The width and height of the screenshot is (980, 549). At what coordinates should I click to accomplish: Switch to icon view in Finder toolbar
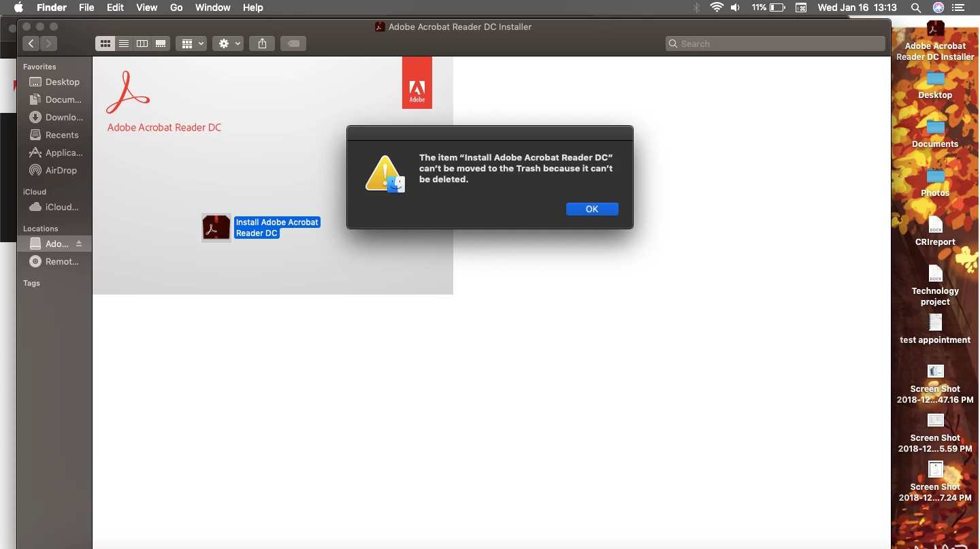(105, 44)
